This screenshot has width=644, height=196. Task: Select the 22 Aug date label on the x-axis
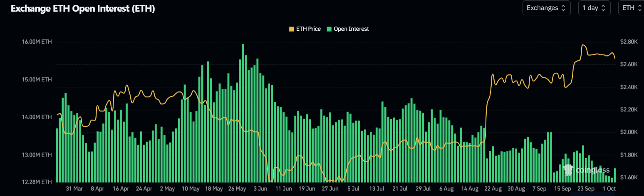(x=492, y=188)
